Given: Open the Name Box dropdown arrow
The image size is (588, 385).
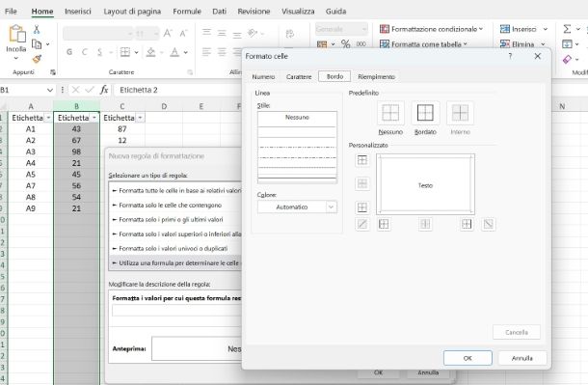Looking at the screenshot, I should [x=50, y=90].
